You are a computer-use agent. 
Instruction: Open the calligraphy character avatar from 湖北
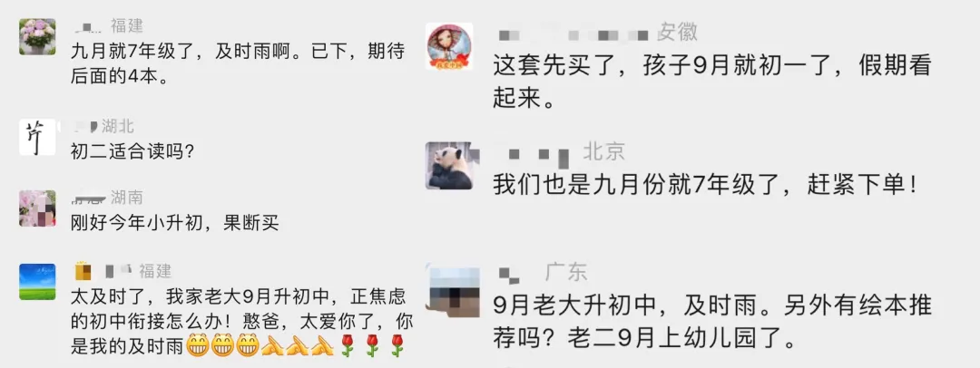click(37, 137)
